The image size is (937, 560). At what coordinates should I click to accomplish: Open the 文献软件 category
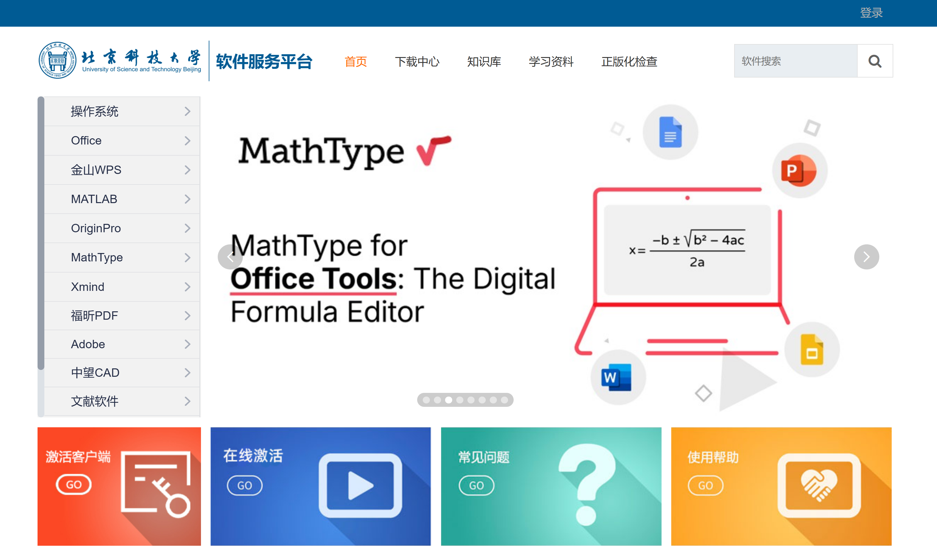point(122,402)
